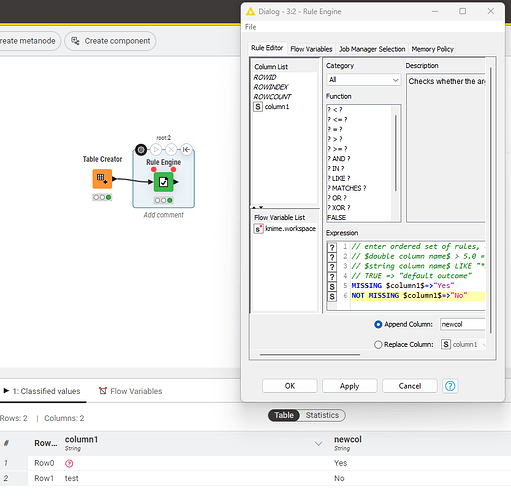Click the Create component button
Screen dimensions: 511x500
point(110,41)
